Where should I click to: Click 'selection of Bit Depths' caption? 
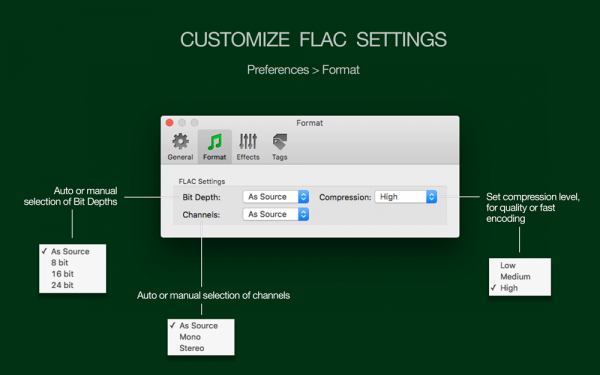[x=70, y=202]
